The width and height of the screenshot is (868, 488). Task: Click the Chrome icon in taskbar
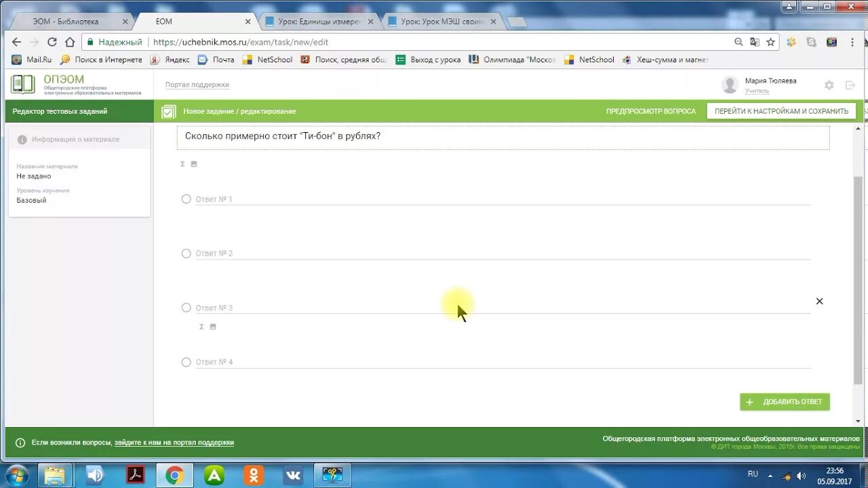[174, 475]
